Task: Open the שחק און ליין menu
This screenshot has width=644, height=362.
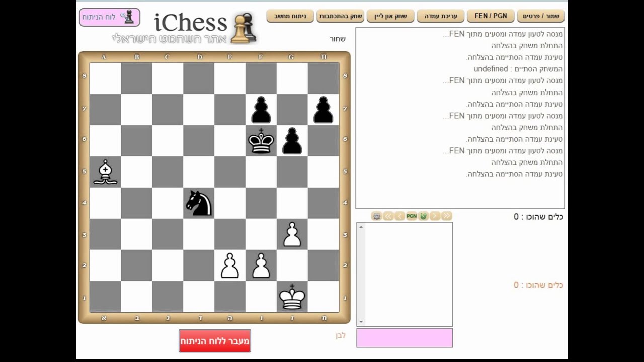Action: (x=390, y=16)
